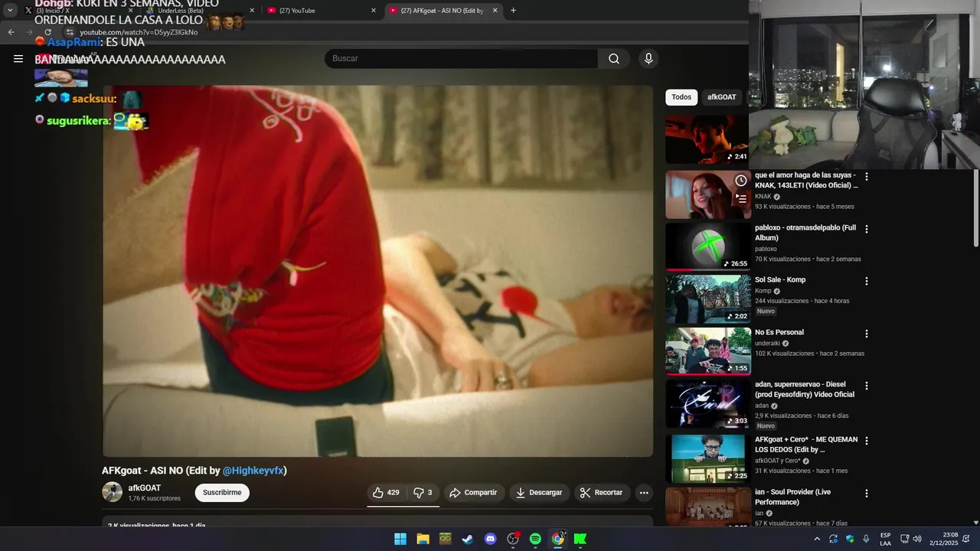Click the Recortar clip button
The width and height of the screenshot is (980, 551).
[601, 493]
